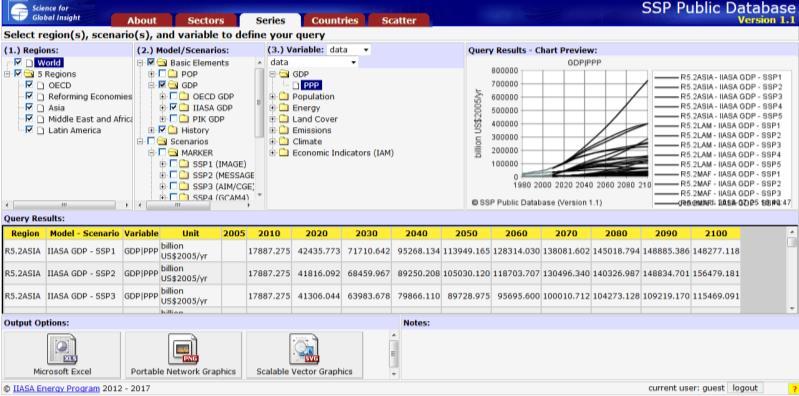Select the World region label

point(49,63)
